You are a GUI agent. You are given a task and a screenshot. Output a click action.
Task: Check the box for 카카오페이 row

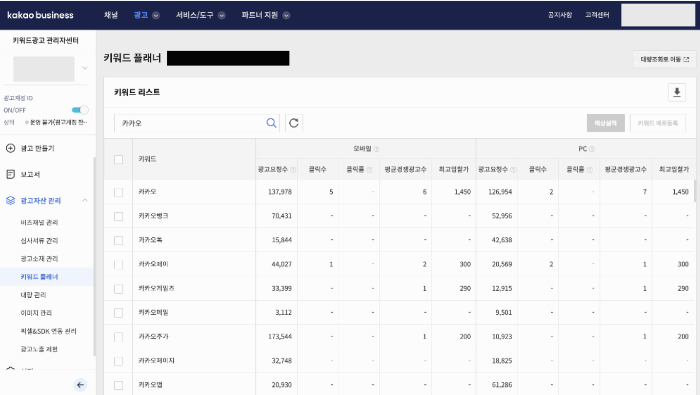[118, 264]
